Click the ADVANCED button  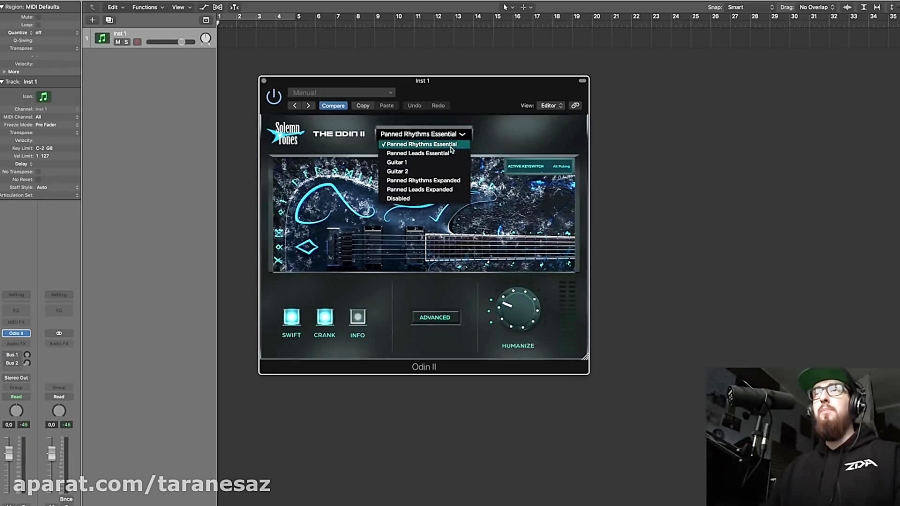click(x=435, y=317)
